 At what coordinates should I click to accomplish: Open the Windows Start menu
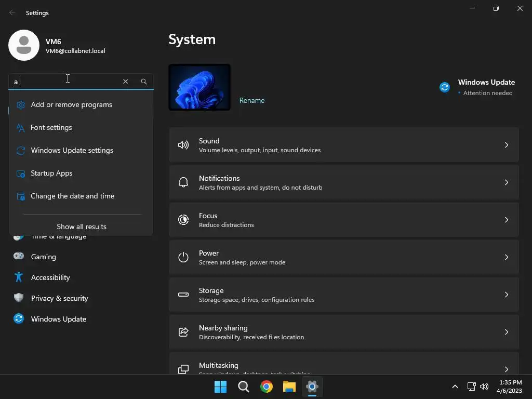[220, 387]
